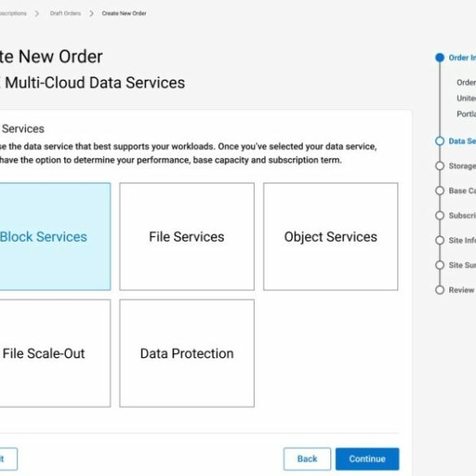Viewport: 476px width, 476px height.
Task: Click the Site Info step circle
Action: coord(439,240)
